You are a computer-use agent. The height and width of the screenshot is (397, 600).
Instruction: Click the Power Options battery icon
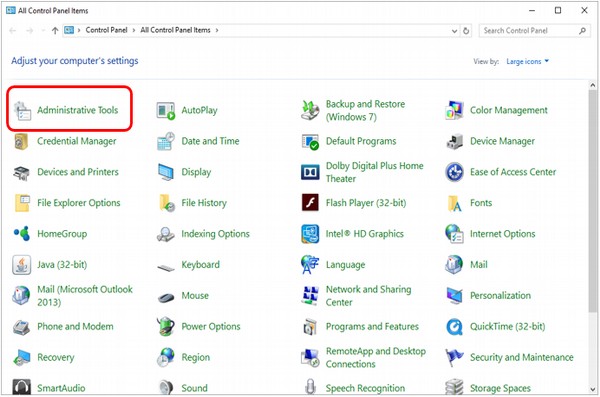click(x=166, y=326)
